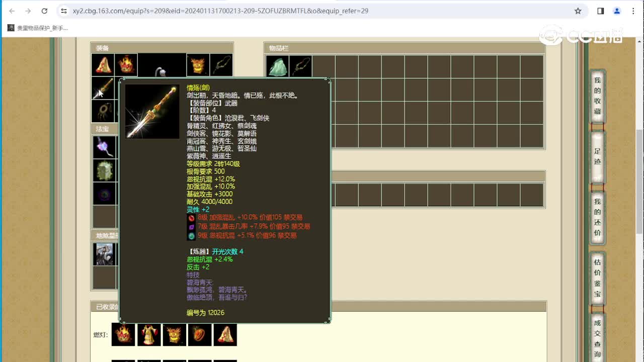Select the 情殇 sword weapon slot

pyautogui.click(x=103, y=88)
